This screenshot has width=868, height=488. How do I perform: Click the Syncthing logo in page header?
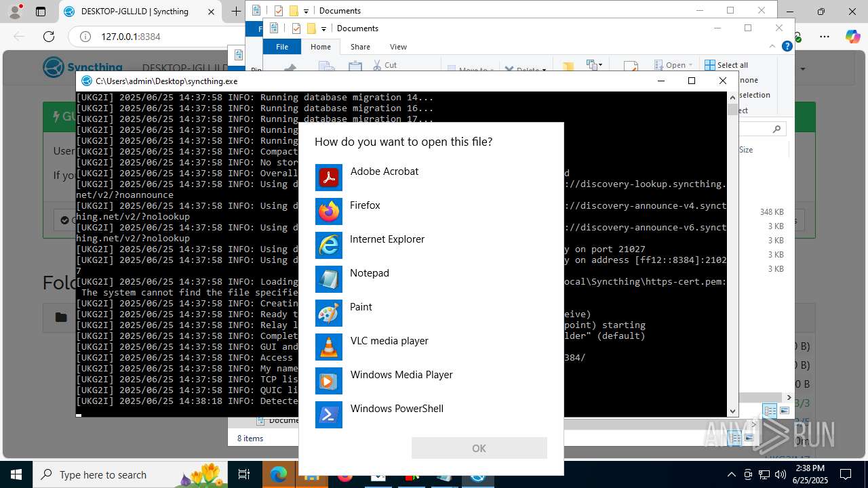click(82, 68)
